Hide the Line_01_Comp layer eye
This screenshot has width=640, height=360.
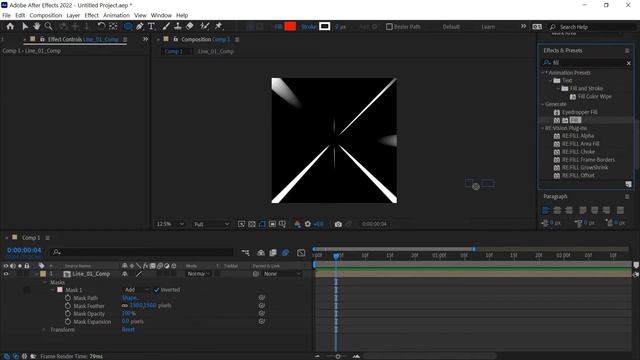[6, 274]
